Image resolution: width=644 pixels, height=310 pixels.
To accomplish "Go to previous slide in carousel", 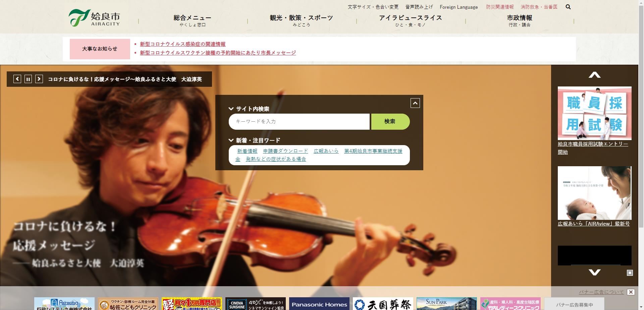I will point(17,79).
